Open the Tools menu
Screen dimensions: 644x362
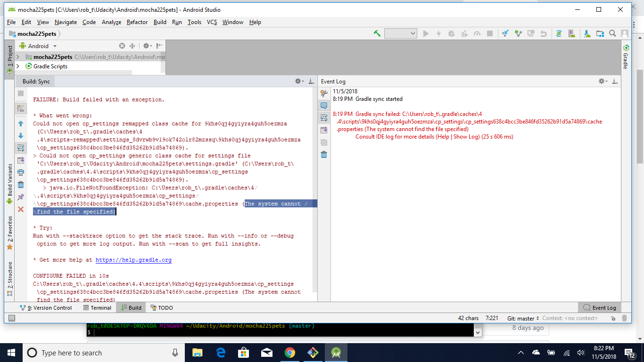pyautogui.click(x=194, y=22)
